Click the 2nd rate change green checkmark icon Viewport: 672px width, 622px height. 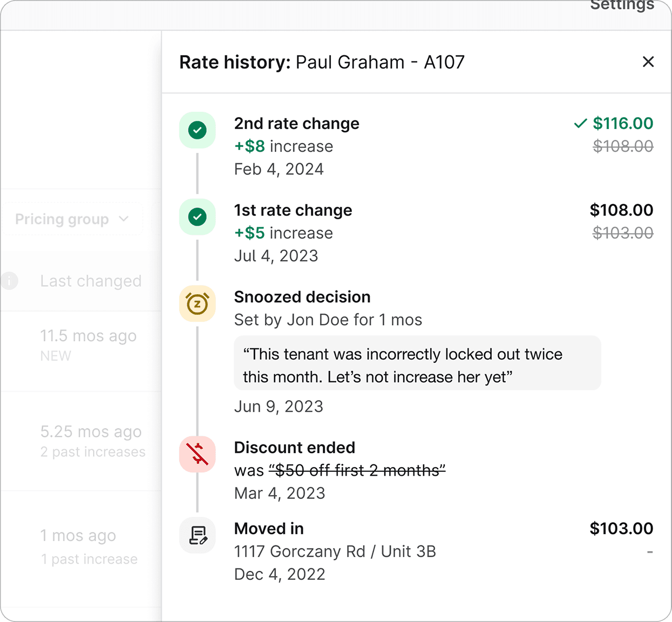(198, 130)
